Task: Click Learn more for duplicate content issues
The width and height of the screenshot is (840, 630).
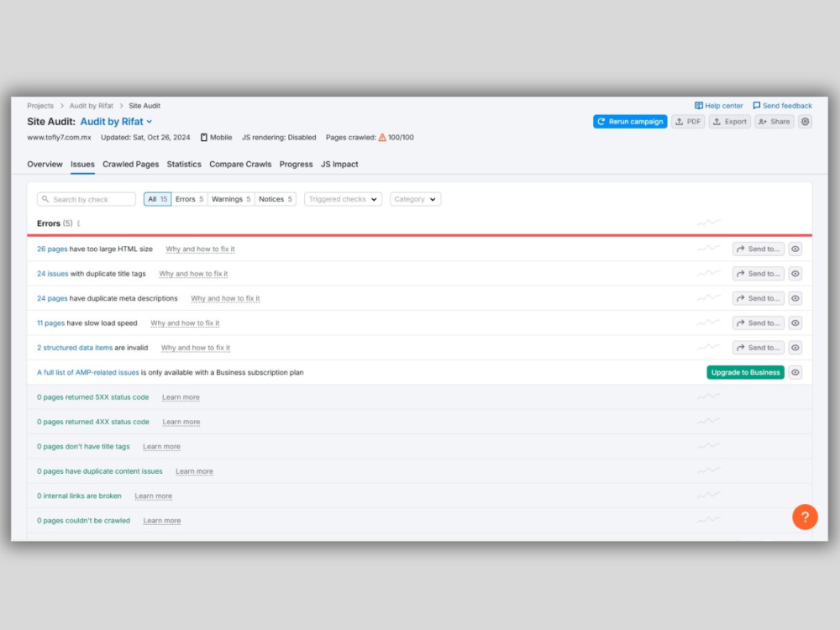Action: [194, 471]
